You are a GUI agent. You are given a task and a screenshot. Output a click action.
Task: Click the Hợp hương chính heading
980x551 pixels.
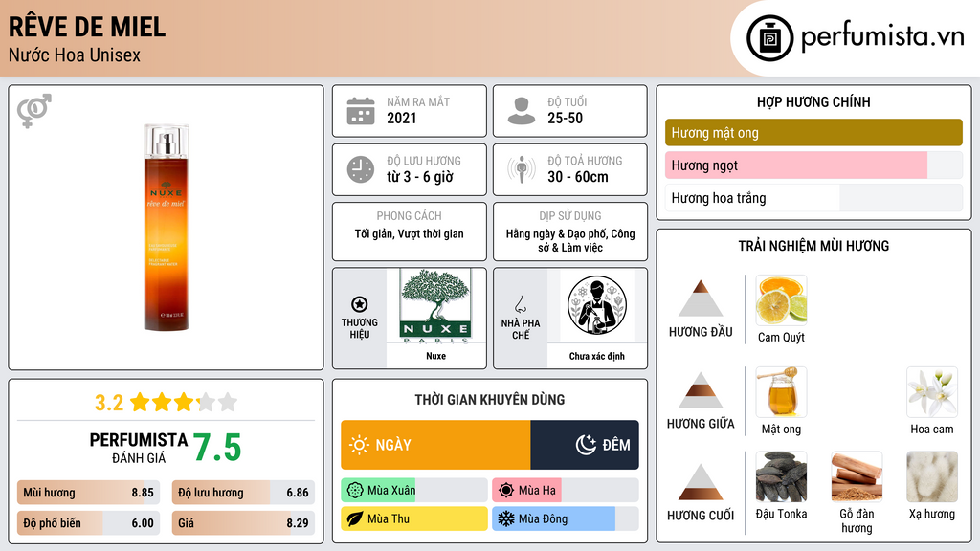pyautogui.click(x=813, y=101)
